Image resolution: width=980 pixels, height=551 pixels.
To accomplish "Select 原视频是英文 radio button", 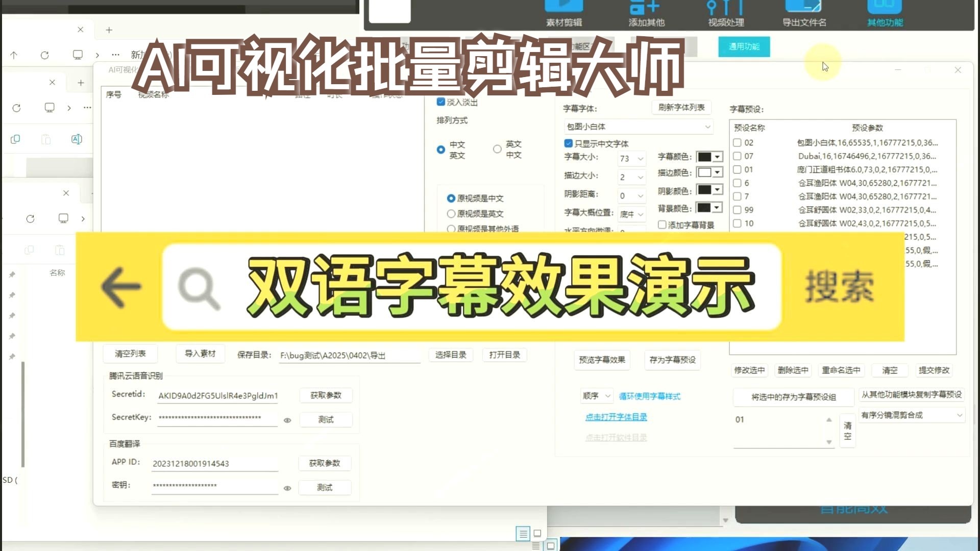I will pyautogui.click(x=451, y=214).
